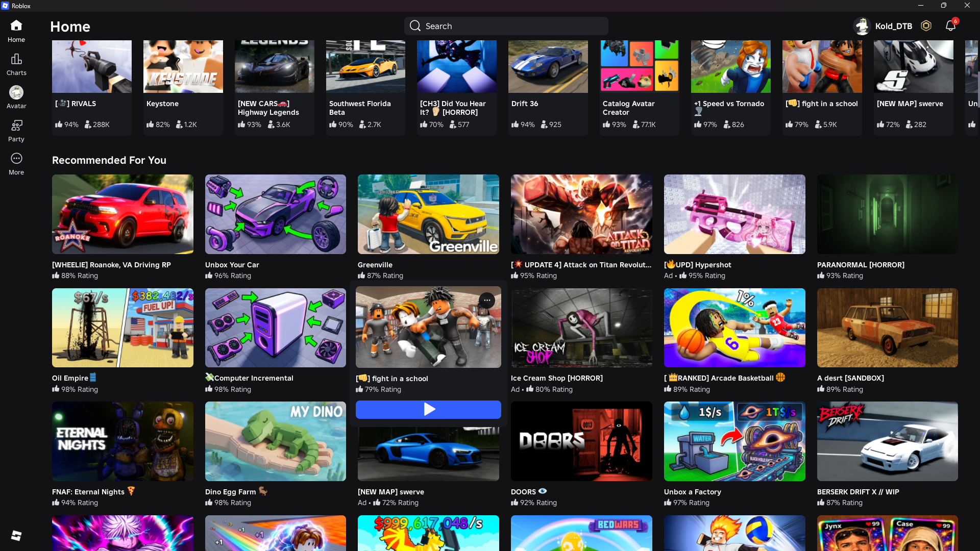980x551 pixels.
Task: Open the Oil Empire thumbnail
Action: 122,328
